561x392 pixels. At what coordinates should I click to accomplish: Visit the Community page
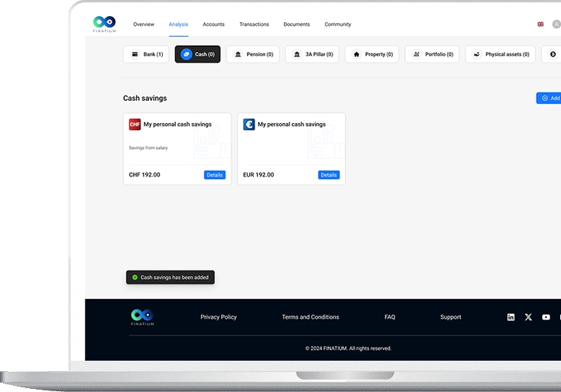[x=338, y=24]
